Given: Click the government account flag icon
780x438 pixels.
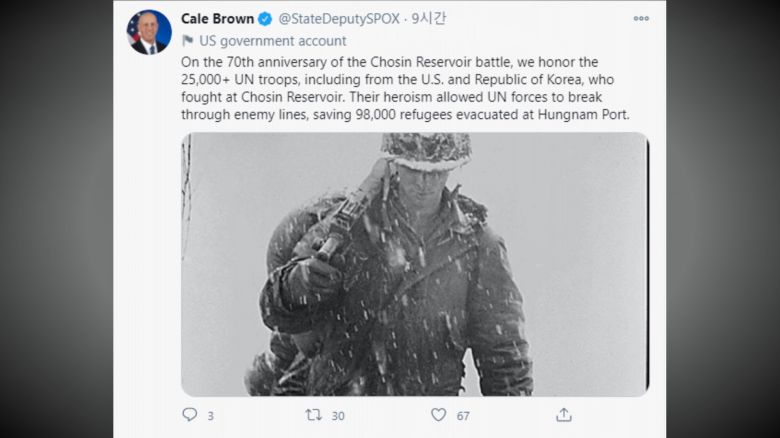Looking at the screenshot, I should (188, 41).
